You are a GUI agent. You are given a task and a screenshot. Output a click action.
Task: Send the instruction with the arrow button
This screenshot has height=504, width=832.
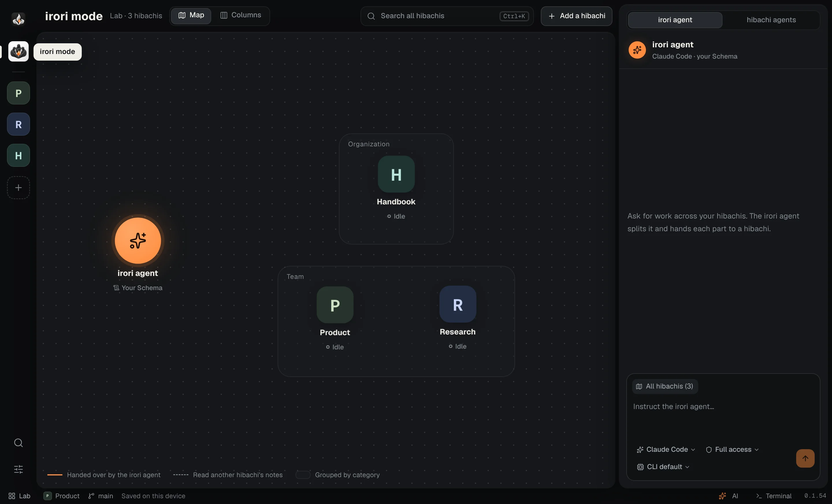point(805,458)
